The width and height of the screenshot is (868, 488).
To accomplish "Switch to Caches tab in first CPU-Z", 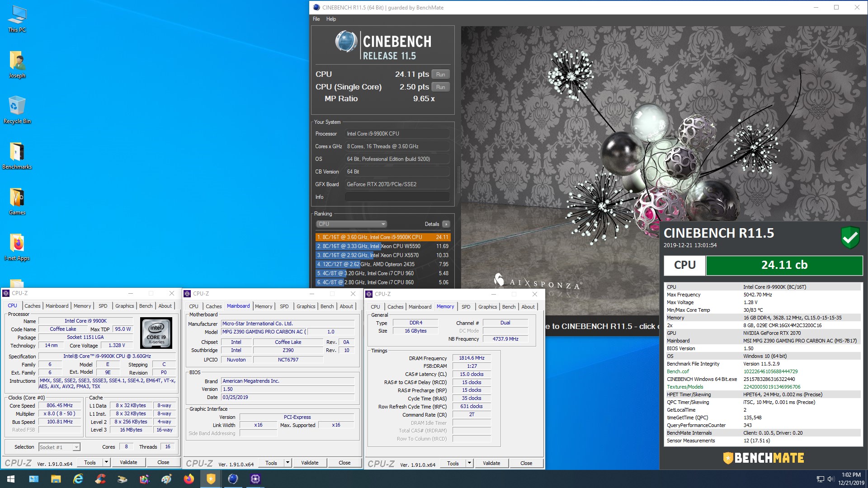I will click(32, 306).
